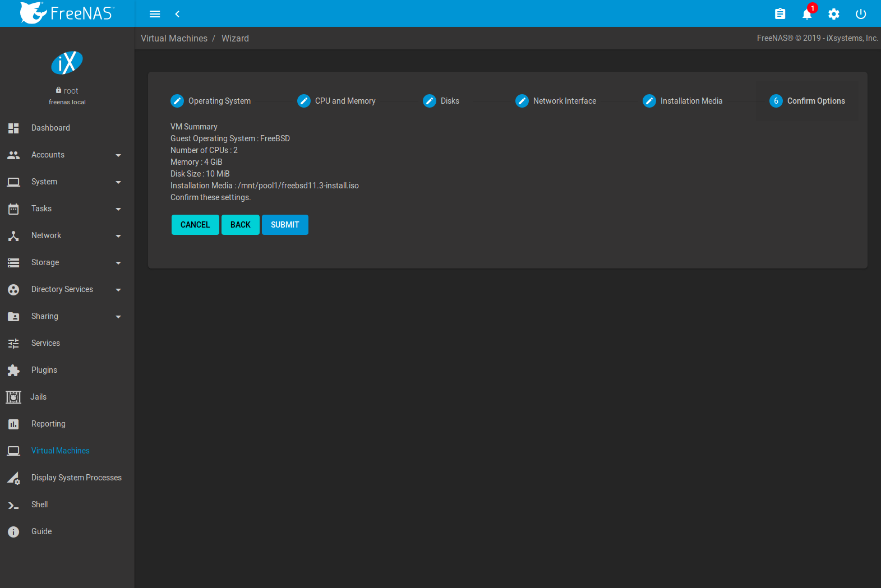Click the Directory Services icon

(13, 289)
